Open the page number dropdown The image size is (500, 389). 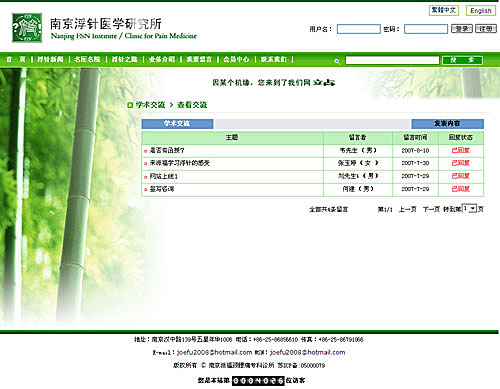click(470, 209)
